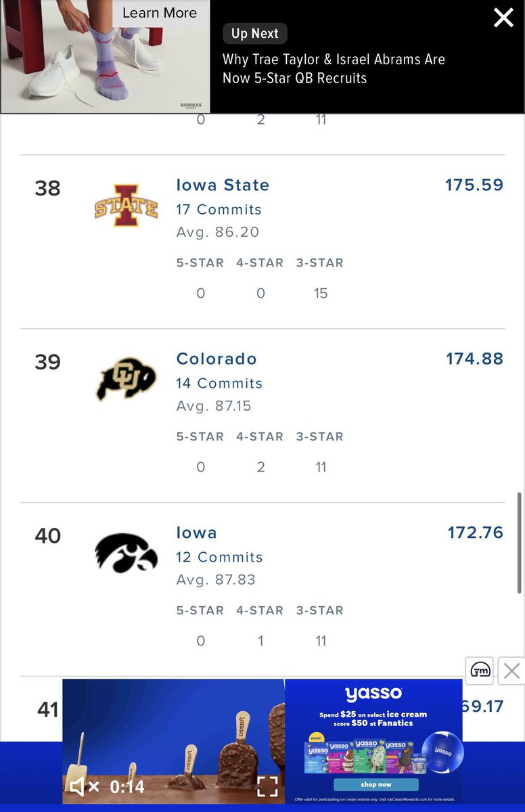The width and height of the screenshot is (525, 812).
Task: Unmute the video with speaker icon
Action: (85, 786)
